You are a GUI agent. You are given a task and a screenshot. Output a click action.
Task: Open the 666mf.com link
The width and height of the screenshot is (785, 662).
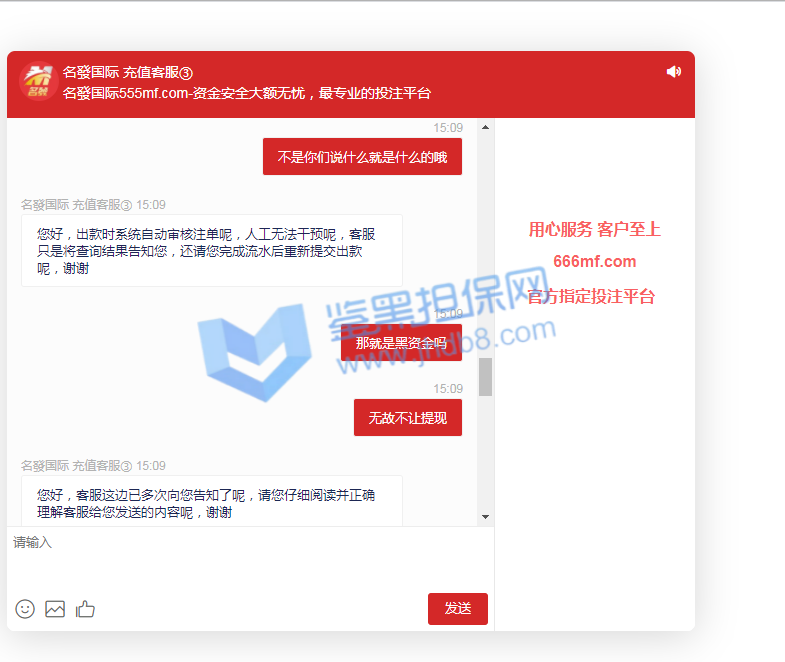(x=594, y=261)
